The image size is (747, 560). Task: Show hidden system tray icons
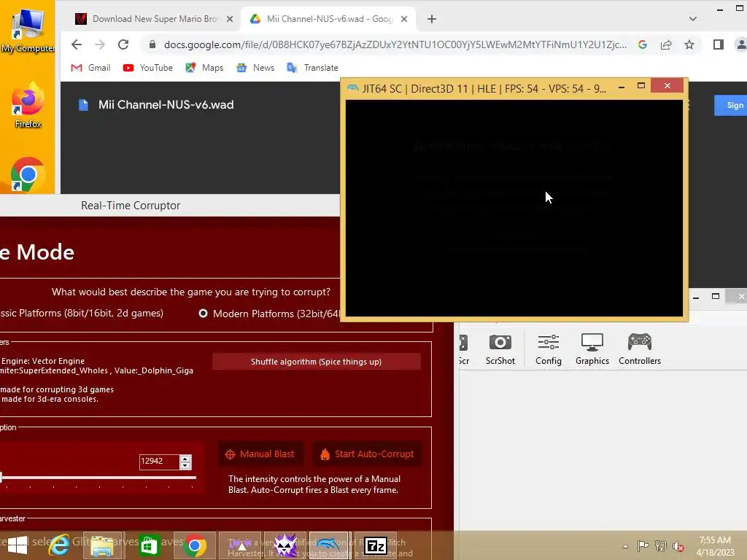click(625, 546)
